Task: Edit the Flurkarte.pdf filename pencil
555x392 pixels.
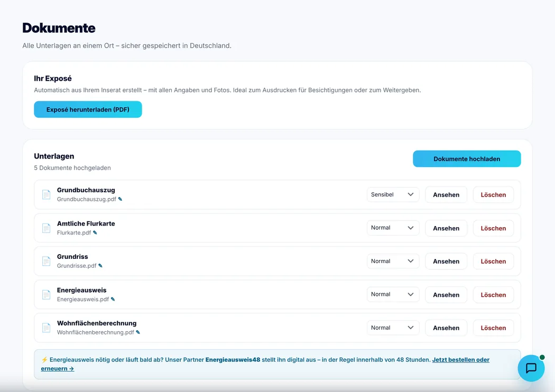Action: click(95, 233)
